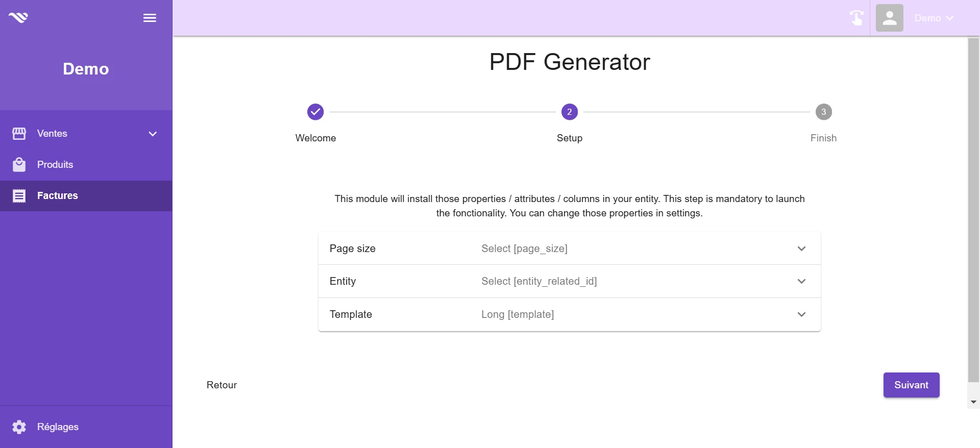Click the Produits shopping bag icon

[x=19, y=165]
